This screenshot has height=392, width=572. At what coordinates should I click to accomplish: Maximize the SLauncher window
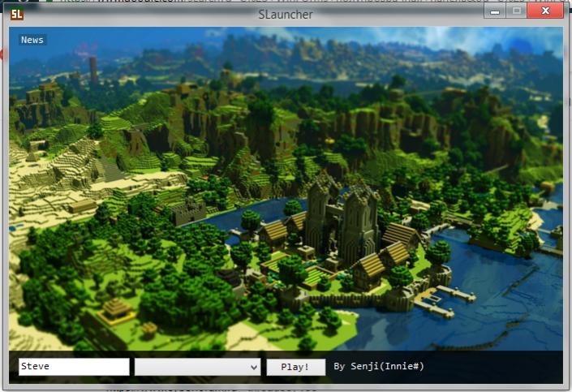click(516, 11)
